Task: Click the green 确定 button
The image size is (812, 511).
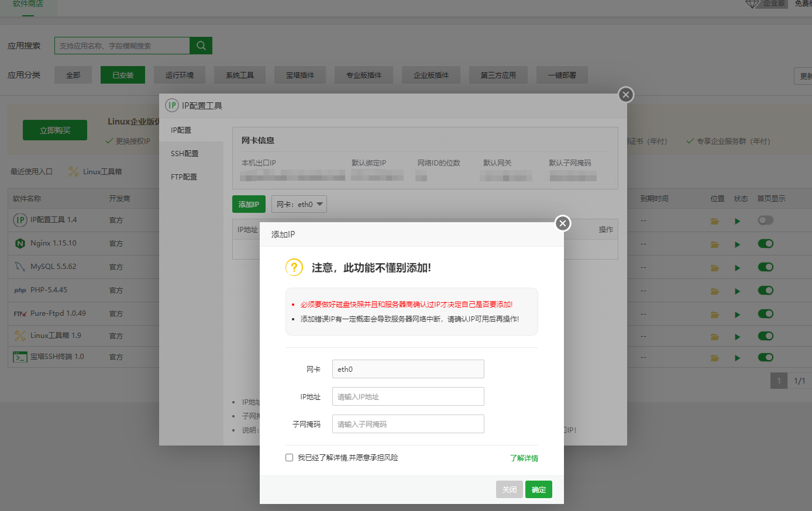Action: [x=538, y=489]
